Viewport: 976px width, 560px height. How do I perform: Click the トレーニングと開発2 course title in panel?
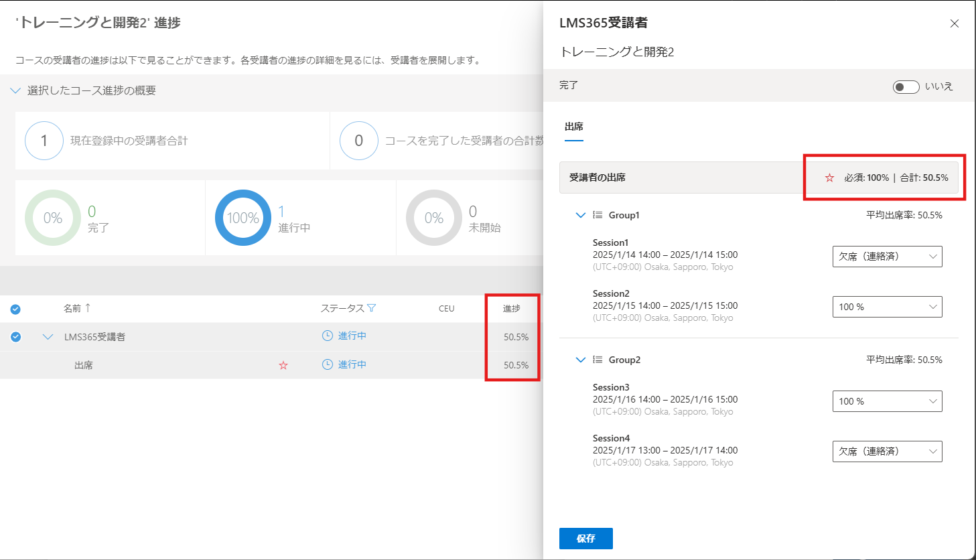(x=617, y=52)
